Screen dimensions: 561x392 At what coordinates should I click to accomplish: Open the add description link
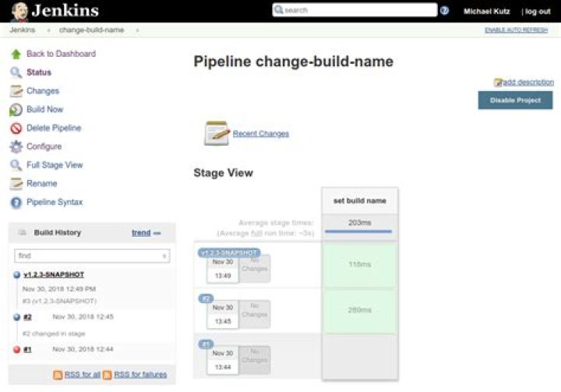[x=528, y=82]
